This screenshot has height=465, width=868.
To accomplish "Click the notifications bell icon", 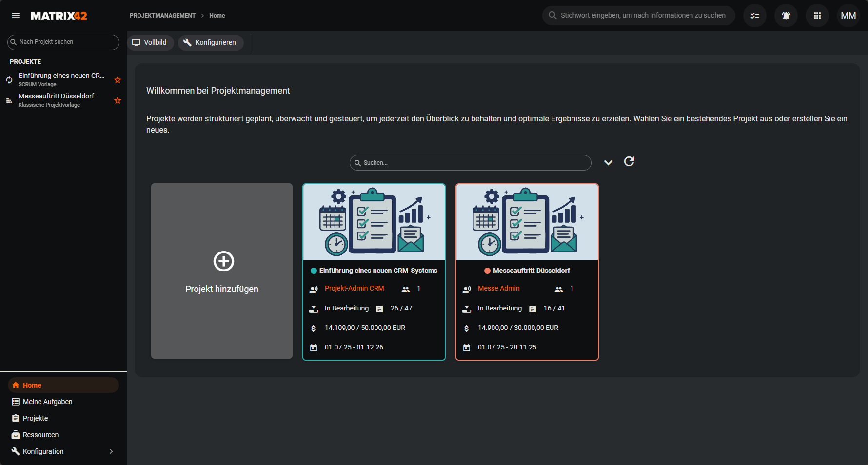I will [x=786, y=16].
